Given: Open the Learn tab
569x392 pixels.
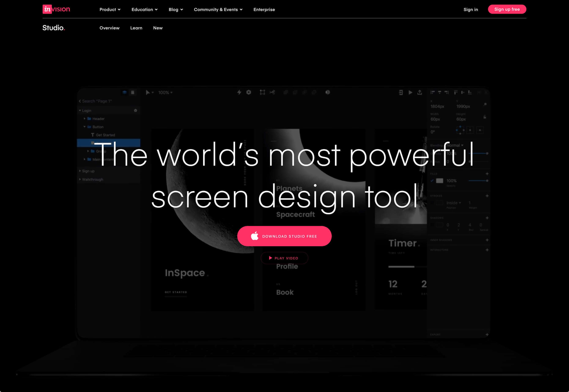Looking at the screenshot, I should click(136, 28).
